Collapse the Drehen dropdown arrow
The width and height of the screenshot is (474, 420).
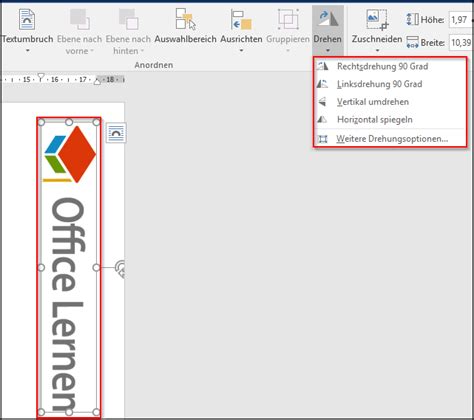[328, 51]
